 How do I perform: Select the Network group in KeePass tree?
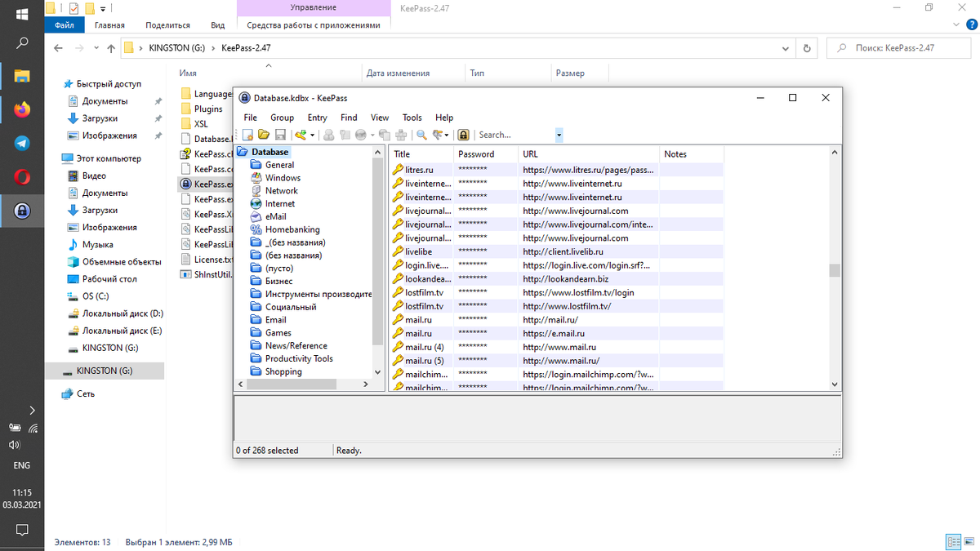pyautogui.click(x=282, y=191)
